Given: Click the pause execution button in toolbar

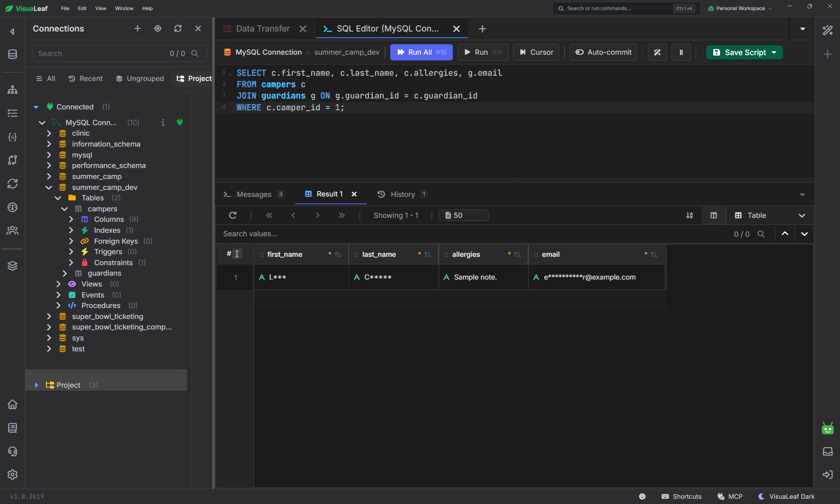Looking at the screenshot, I should tap(681, 52).
